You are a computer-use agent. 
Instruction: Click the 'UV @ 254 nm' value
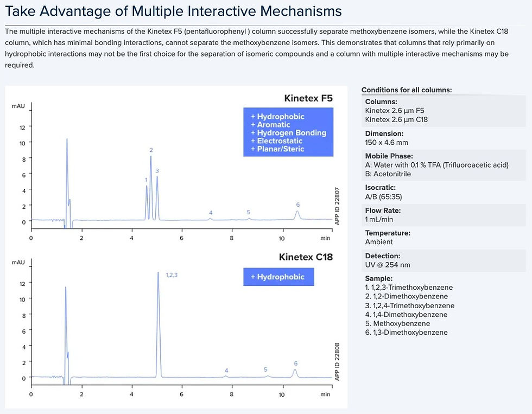click(x=388, y=265)
